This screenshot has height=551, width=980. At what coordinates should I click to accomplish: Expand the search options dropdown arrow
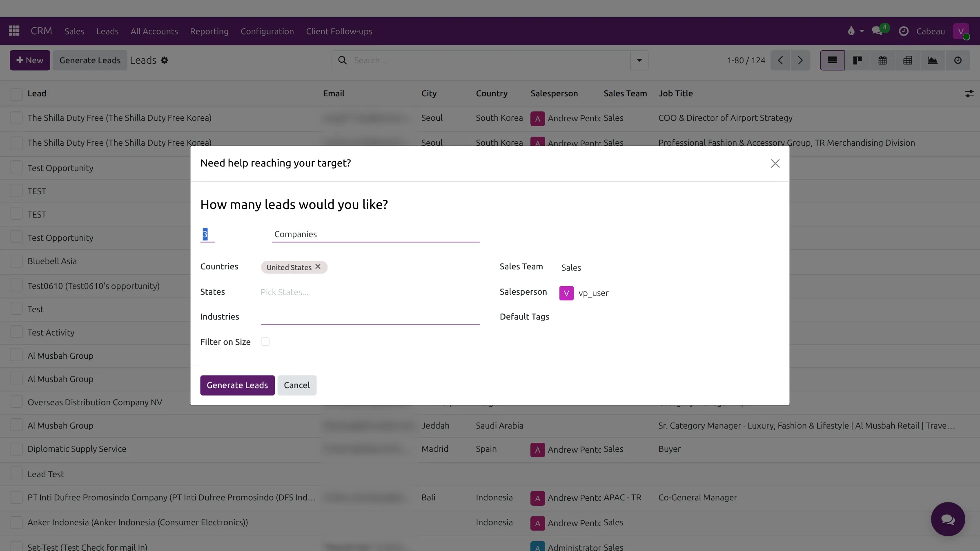coord(639,60)
